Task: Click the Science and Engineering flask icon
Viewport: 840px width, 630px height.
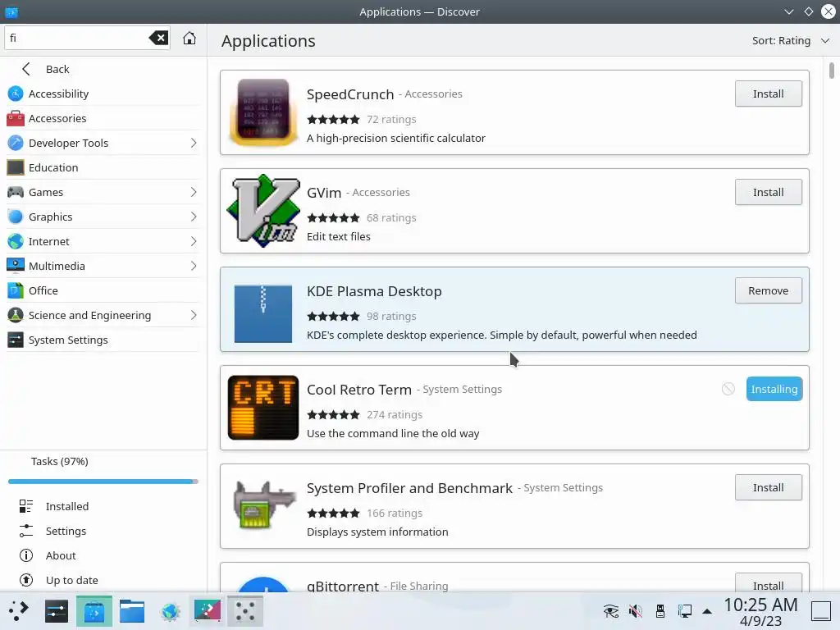Action: 16,316
